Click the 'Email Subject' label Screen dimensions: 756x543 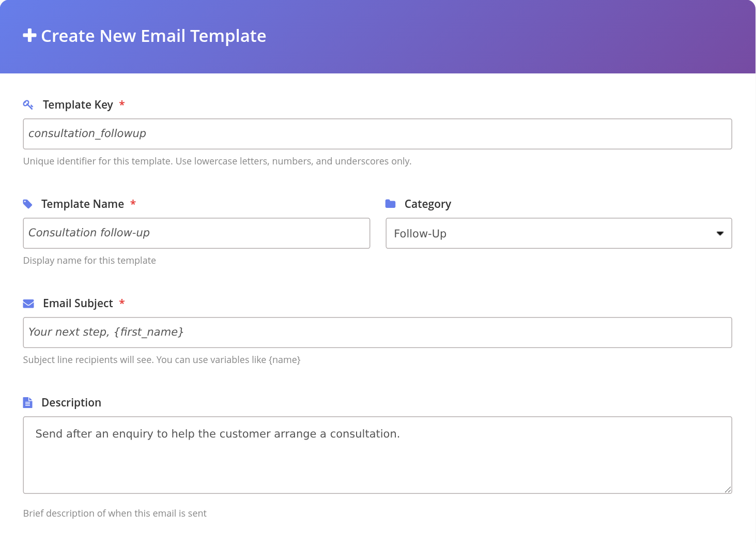78,304
